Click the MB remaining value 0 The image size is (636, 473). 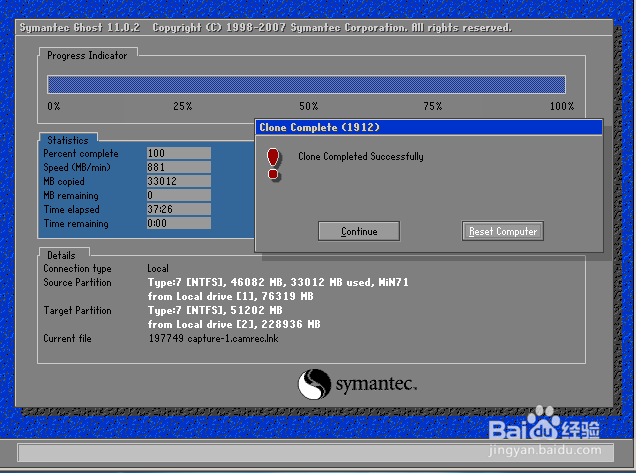(x=179, y=195)
